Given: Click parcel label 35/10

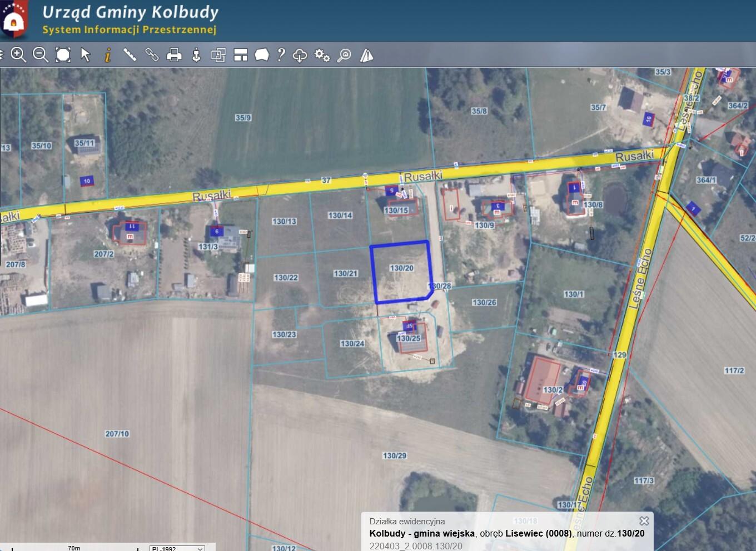Looking at the screenshot, I should coord(41,146).
